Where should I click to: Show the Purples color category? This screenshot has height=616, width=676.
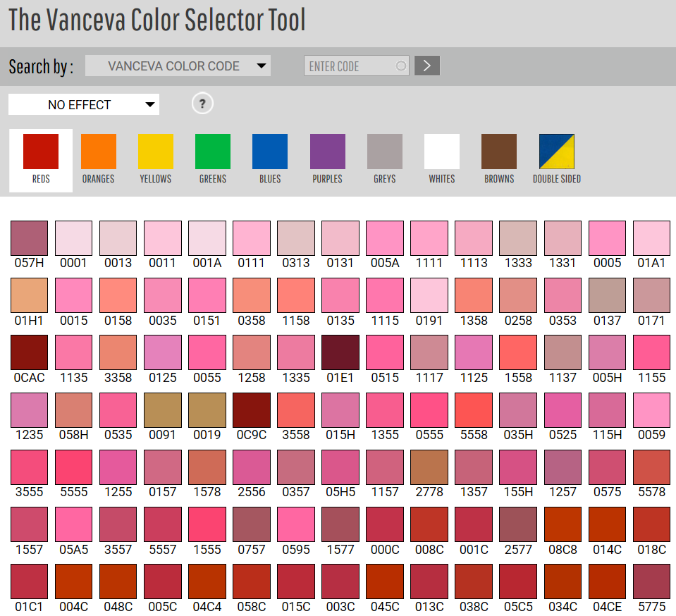[328, 159]
